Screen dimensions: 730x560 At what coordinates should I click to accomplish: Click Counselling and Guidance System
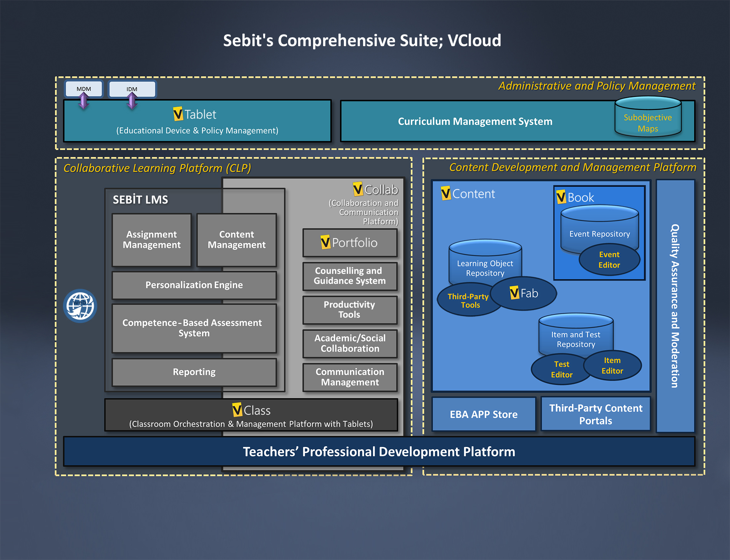click(350, 276)
